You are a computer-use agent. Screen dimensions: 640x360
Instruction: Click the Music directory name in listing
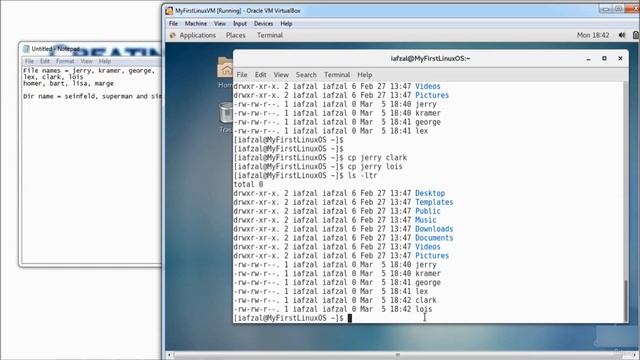(x=426, y=220)
